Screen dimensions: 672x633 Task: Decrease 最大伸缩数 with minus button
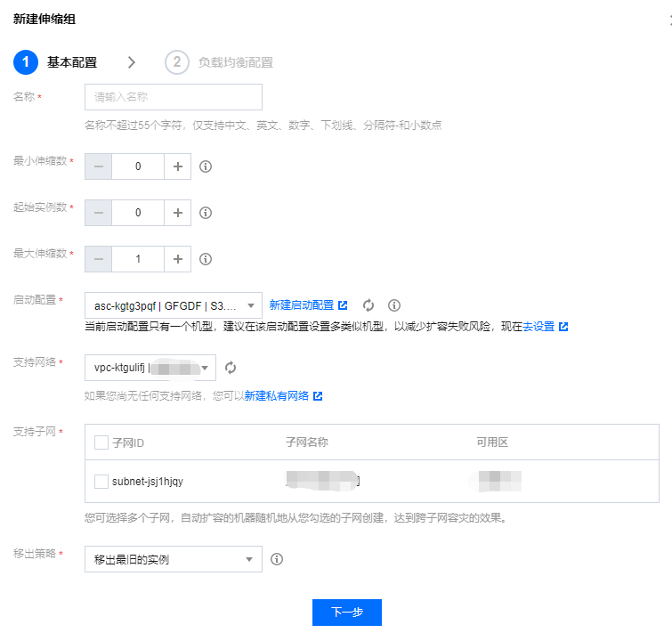click(98, 259)
